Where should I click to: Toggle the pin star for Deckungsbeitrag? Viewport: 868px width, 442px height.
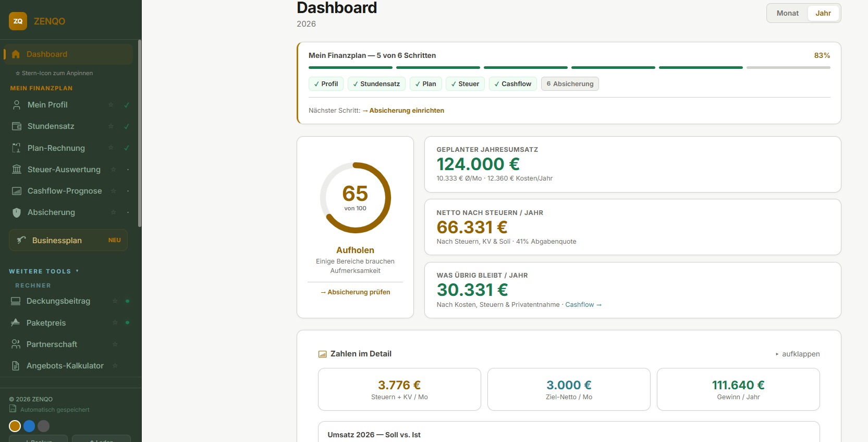(x=115, y=301)
